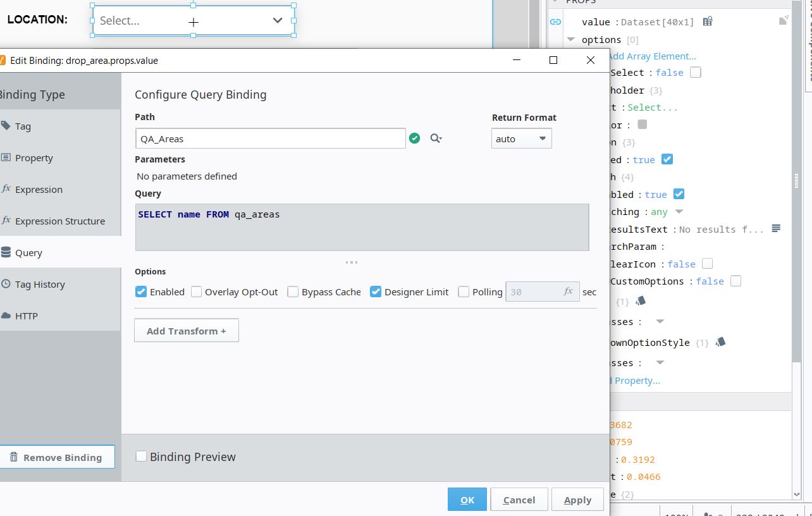
Task: Toggle the allowCustomOptions false checkbox
Action: click(736, 281)
